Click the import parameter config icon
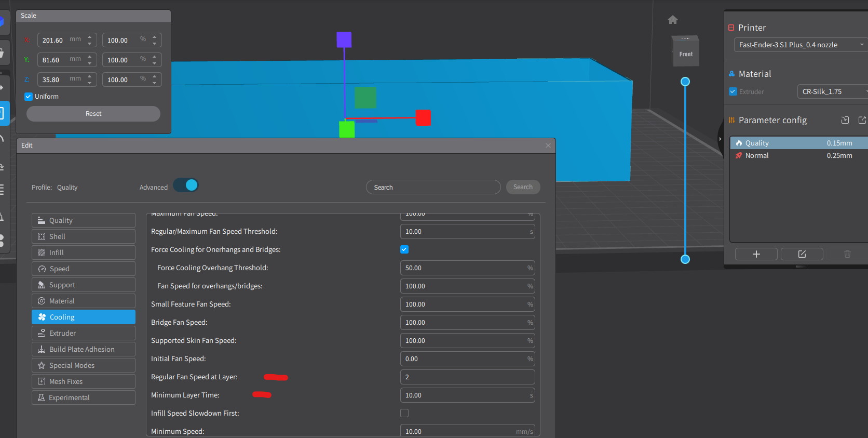The image size is (868, 438). pyautogui.click(x=845, y=120)
